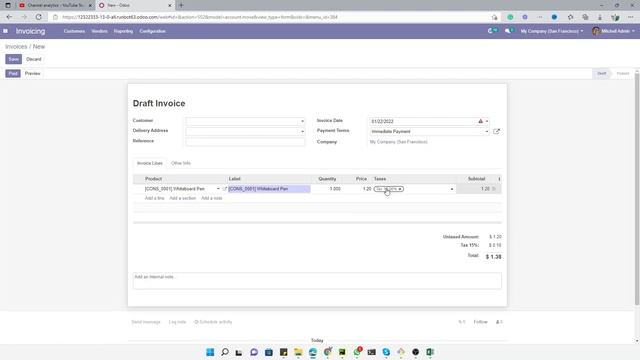The width and height of the screenshot is (640, 360).
Task: Click Add a line link
Action: point(154,198)
